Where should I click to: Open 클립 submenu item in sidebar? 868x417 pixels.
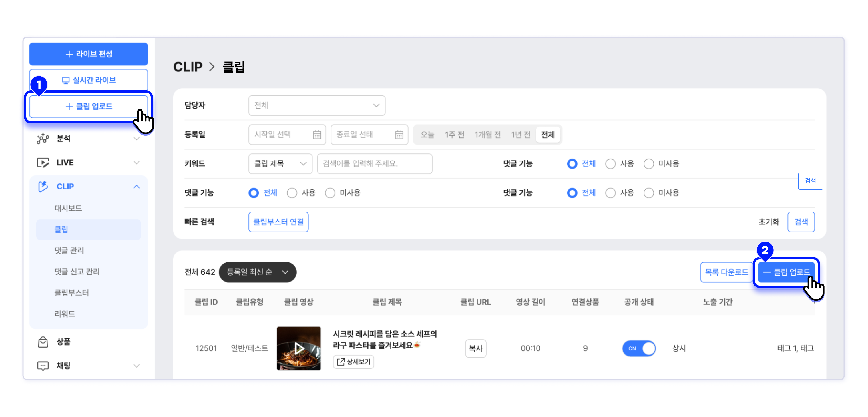tap(88, 230)
